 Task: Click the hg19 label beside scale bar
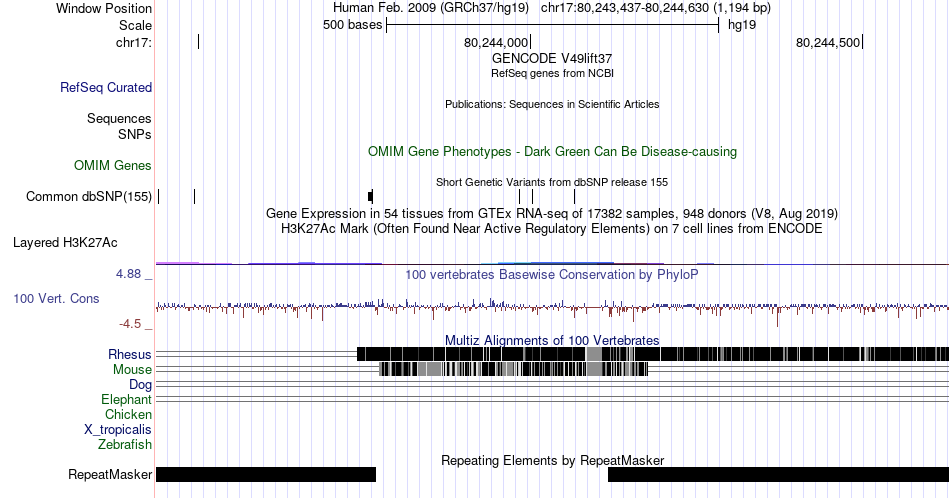[x=742, y=25]
